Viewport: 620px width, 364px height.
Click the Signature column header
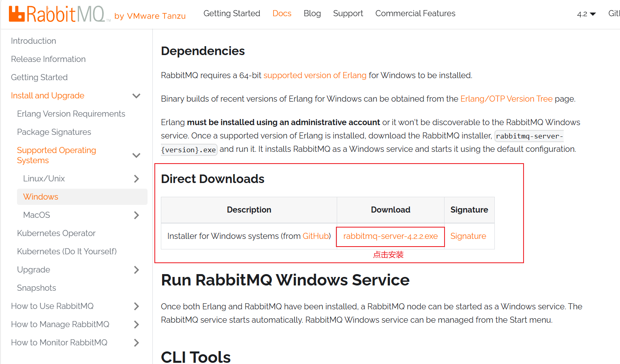pyautogui.click(x=469, y=210)
